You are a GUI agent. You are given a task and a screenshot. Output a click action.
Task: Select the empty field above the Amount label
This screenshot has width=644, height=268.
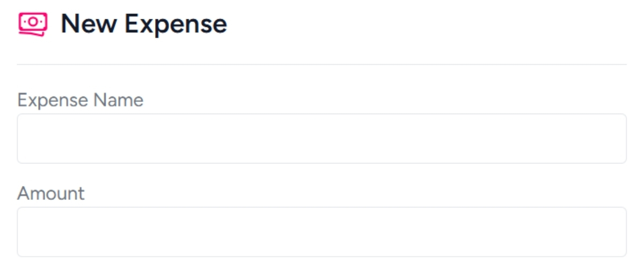[x=321, y=138]
